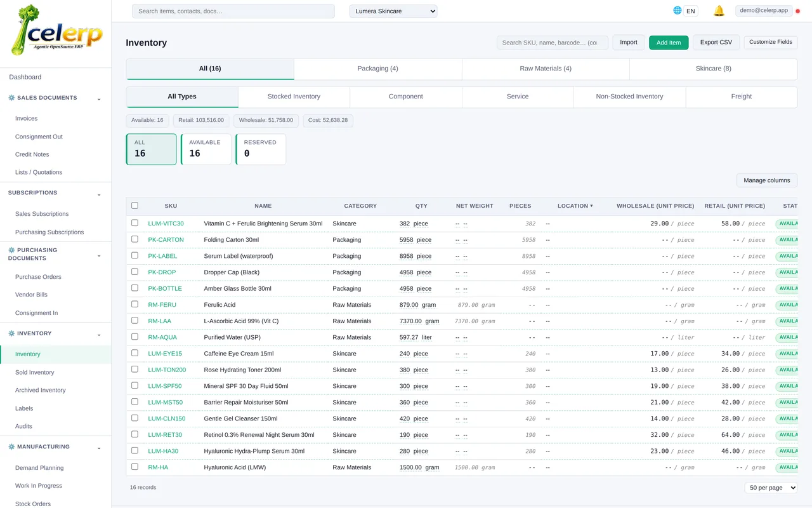Open the PK-BOTTLE SKU link

165,288
